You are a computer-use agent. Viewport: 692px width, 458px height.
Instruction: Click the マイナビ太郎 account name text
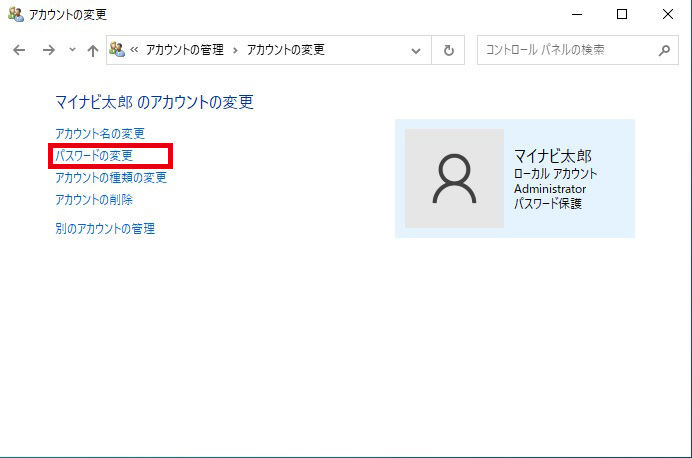coord(553,156)
